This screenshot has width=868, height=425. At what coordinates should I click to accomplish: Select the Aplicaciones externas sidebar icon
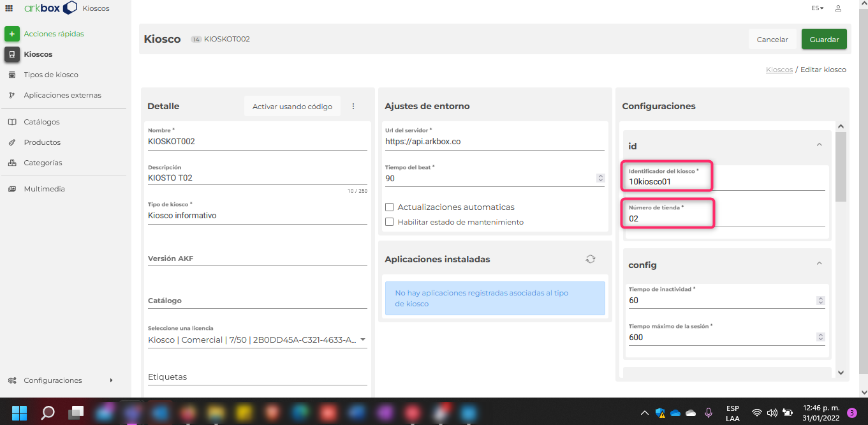11,94
